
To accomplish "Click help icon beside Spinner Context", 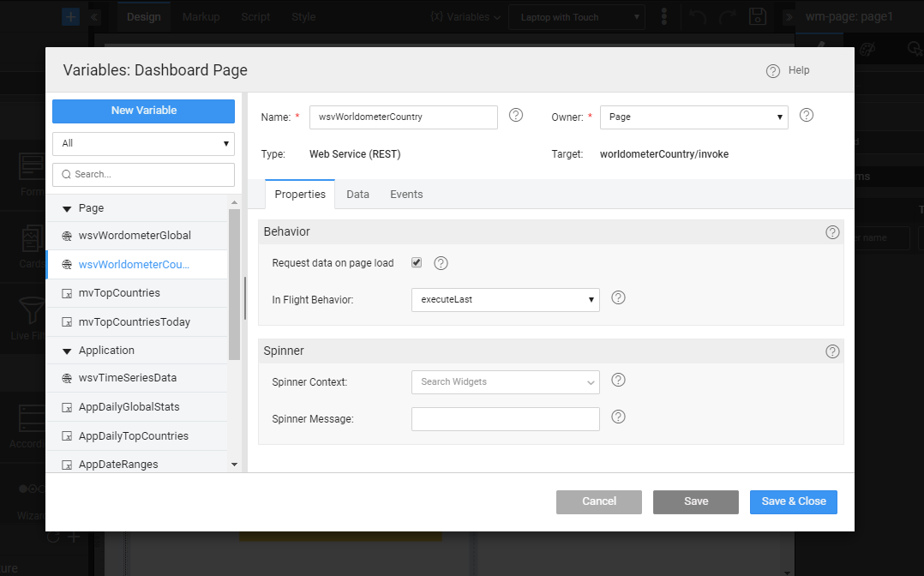I will click(x=618, y=381).
